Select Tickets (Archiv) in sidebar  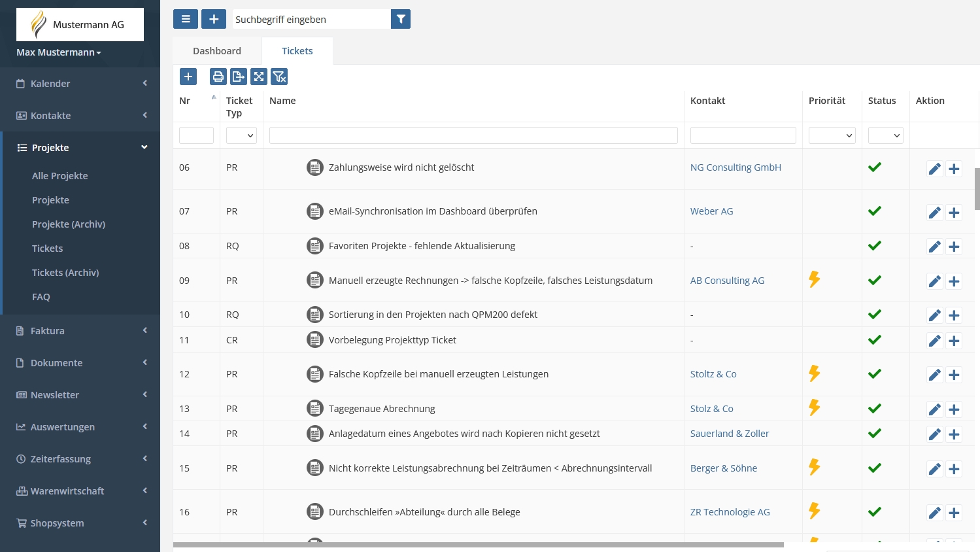(65, 273)
